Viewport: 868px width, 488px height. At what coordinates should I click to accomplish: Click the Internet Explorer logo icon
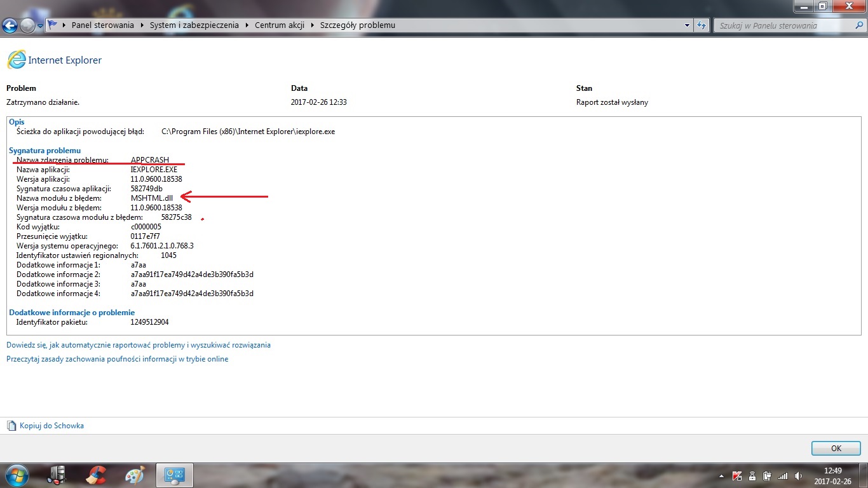click(x=16, y=60)
